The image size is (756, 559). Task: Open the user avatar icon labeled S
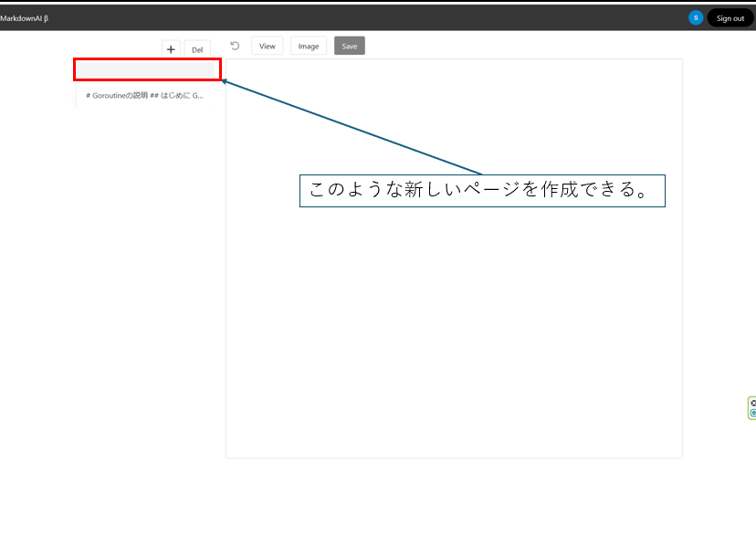tap(696, 18)
